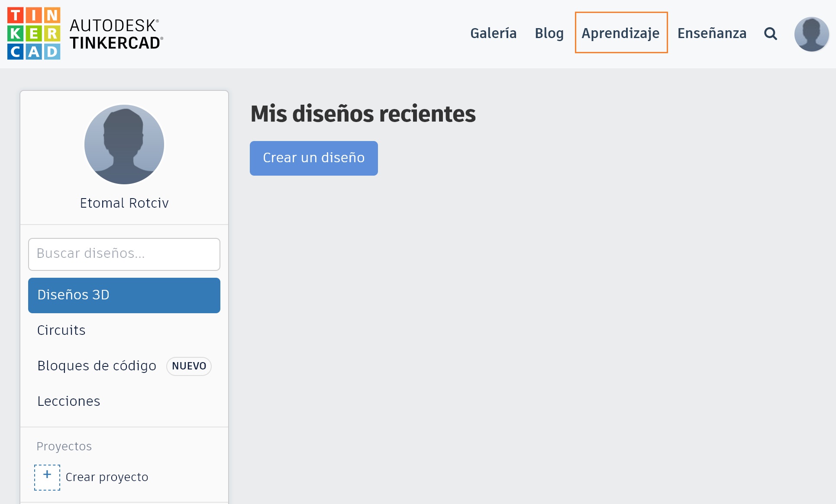836x504 pixels.
Task: Click the large profile picture in sidebar
Action: (124, 144)
